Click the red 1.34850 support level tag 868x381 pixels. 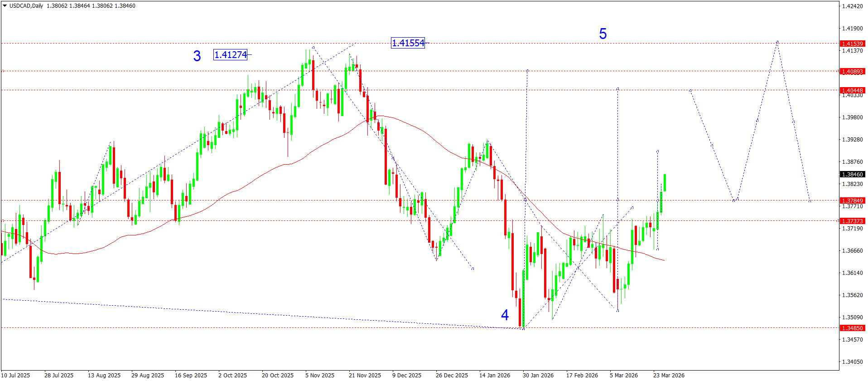(852, 328)
